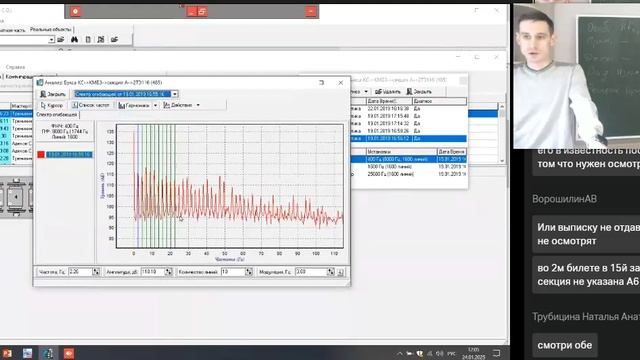Click the volume icon in the system tray
Viewport: 640px width, 360px height.
440,353
